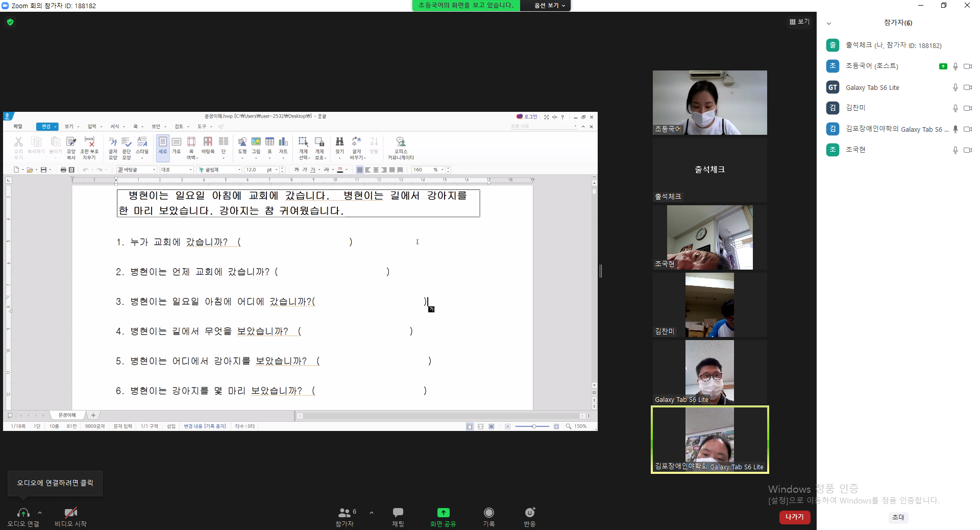Screen dimensions: 980x530
Task: Click the print icon in Hangul quick toolbar
Action: (63, 170)
